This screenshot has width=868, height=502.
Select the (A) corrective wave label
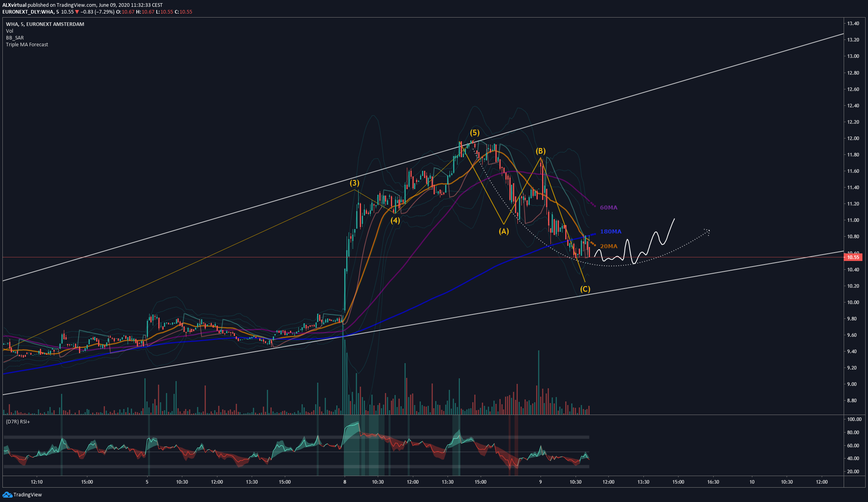click(x=504, y=231)
